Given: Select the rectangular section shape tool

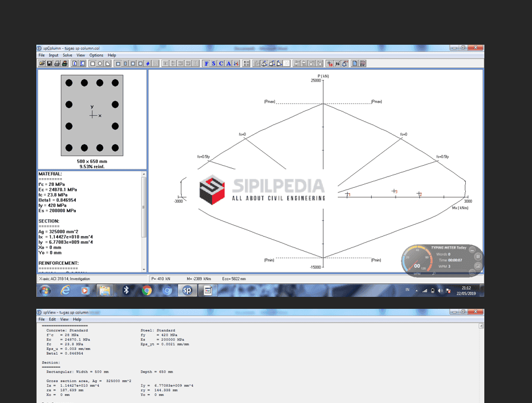Looking at the screenshot, I should (x=93, y=63).
